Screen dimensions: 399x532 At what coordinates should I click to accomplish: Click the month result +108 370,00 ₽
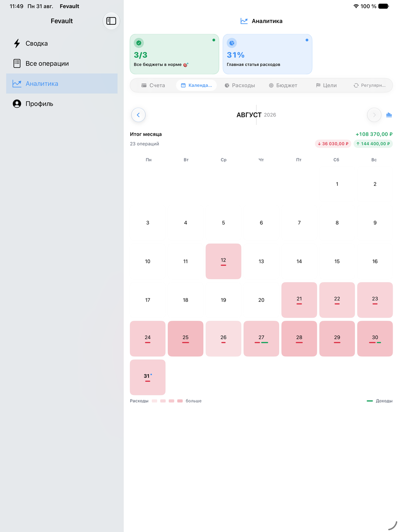tap(374, 134)
